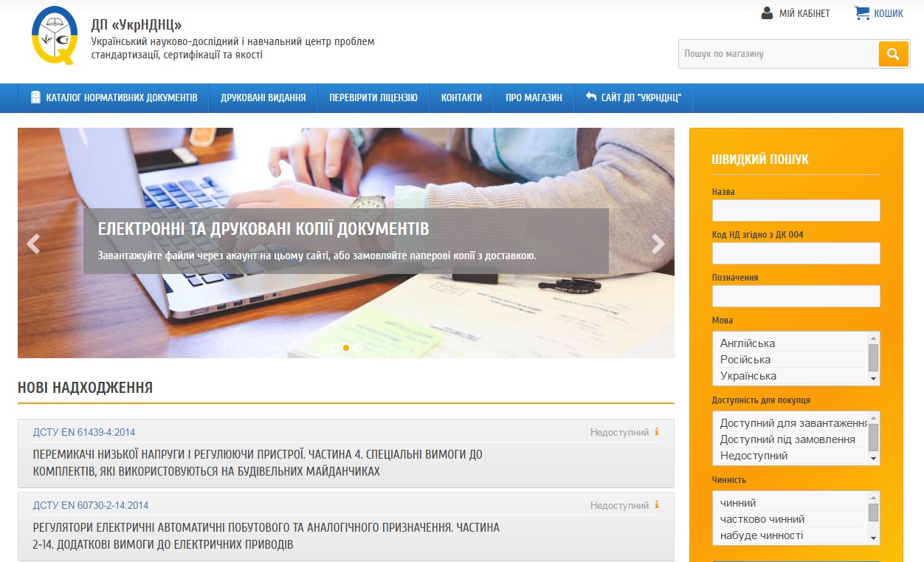
Task: Click the Мова field label
Action: coord(723,321)
